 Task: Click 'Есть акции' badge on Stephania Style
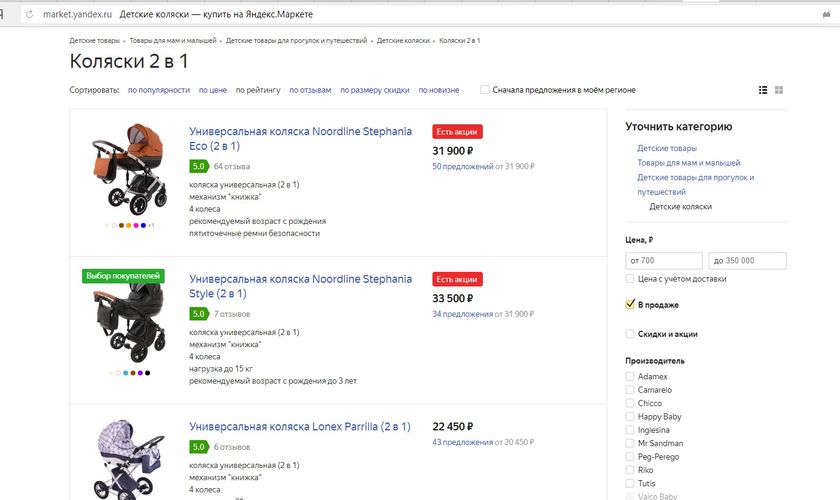[457, 279]
